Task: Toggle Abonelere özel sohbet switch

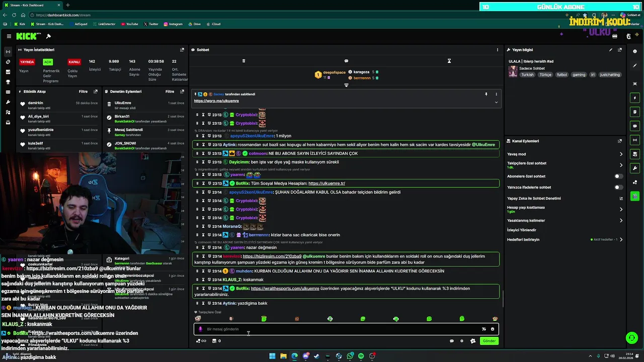Action: (x=619, y=176)
